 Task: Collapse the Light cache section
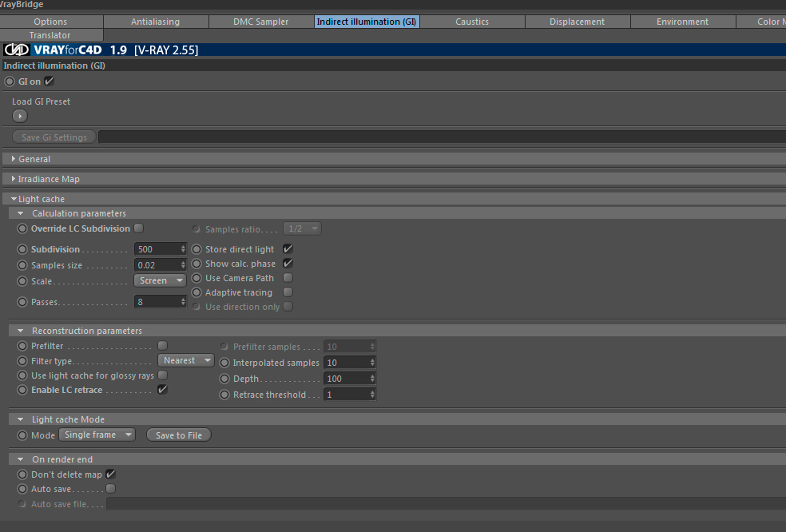(14, 199)
